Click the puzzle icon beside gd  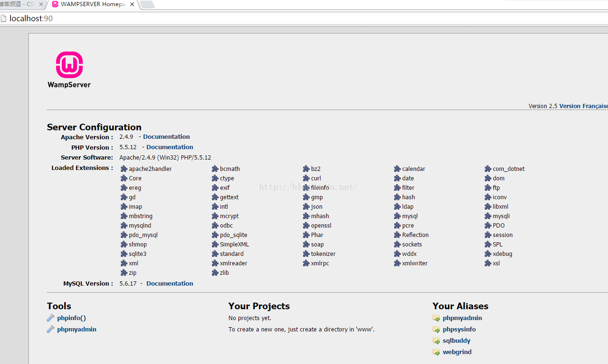pyautogui.click(x=124, y=197)
